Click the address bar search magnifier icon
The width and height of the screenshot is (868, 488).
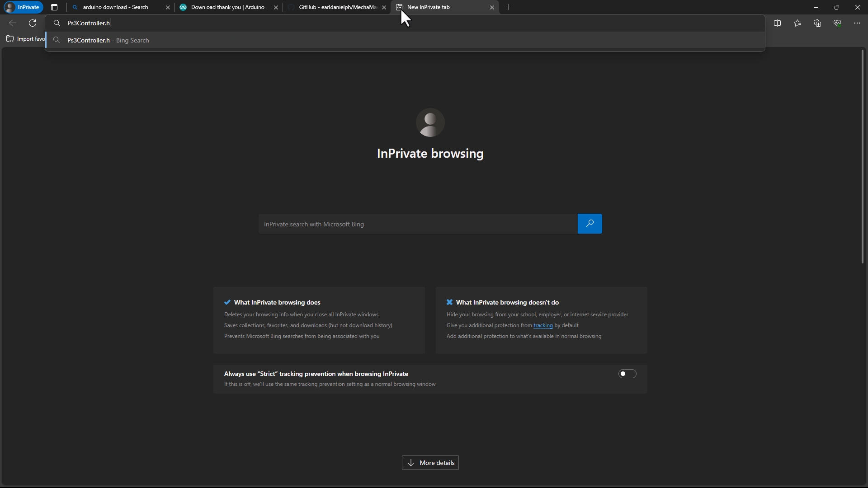pos(57,23)
